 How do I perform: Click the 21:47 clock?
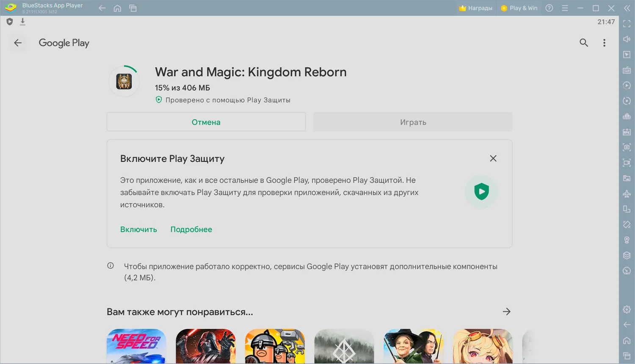click(606, 22)
